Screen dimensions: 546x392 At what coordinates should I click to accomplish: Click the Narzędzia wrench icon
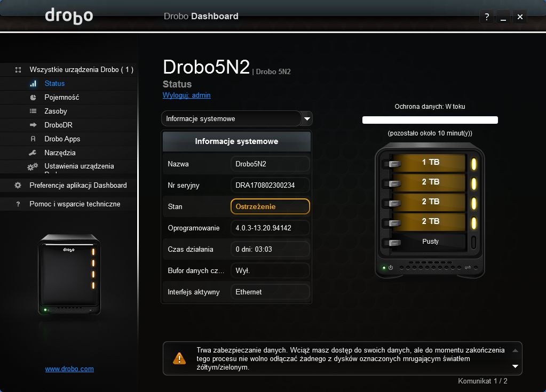click(x=33, y=153)
